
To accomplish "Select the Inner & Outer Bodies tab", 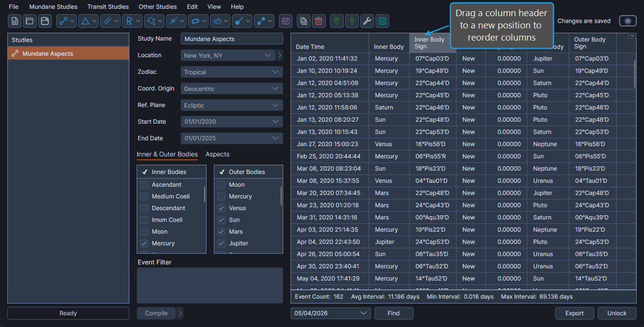I will [167, 154].
